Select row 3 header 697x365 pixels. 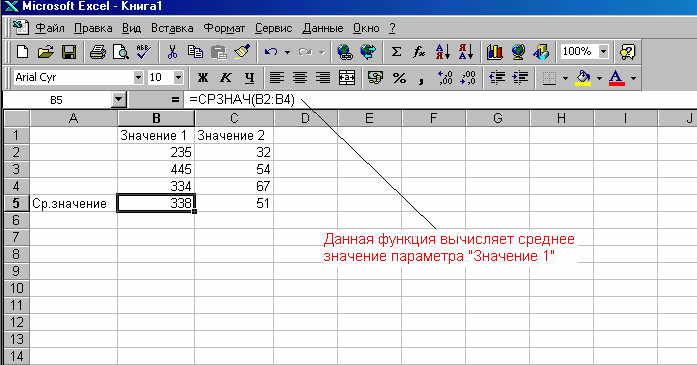16,169
